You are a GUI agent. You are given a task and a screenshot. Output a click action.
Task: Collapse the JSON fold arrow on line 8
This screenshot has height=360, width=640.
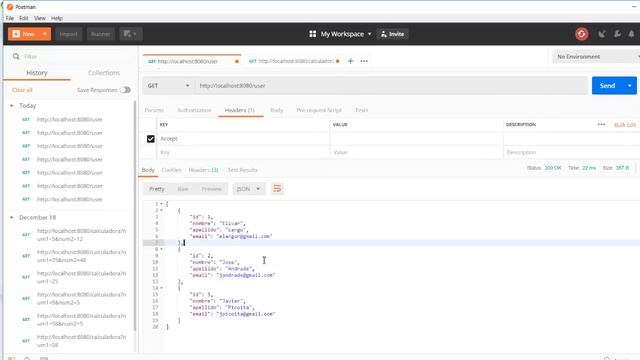pyautogui.click(x=161, y=249)
